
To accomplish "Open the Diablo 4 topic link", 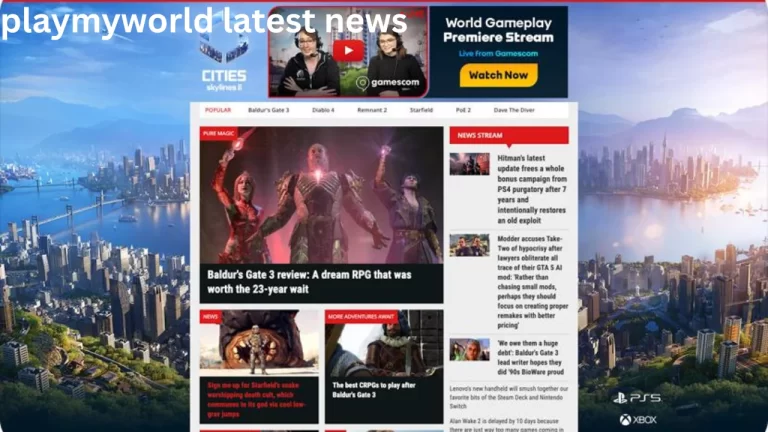I will pos(323,110).
